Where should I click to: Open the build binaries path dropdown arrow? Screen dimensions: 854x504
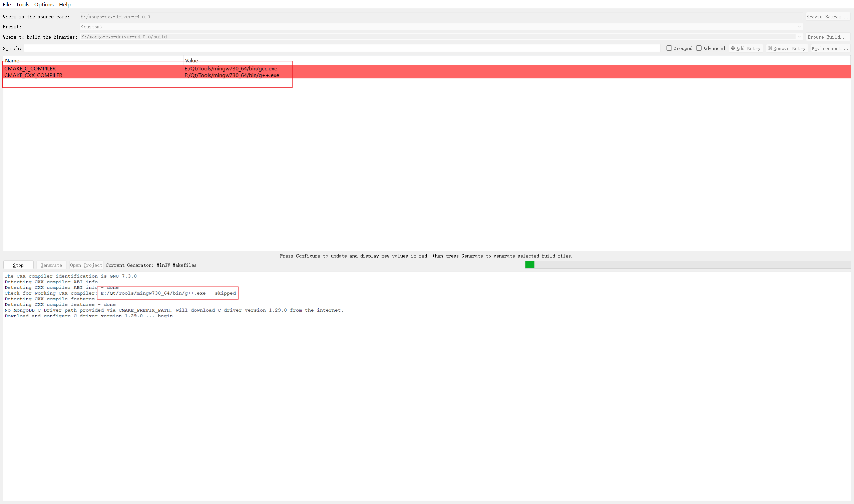799,37
